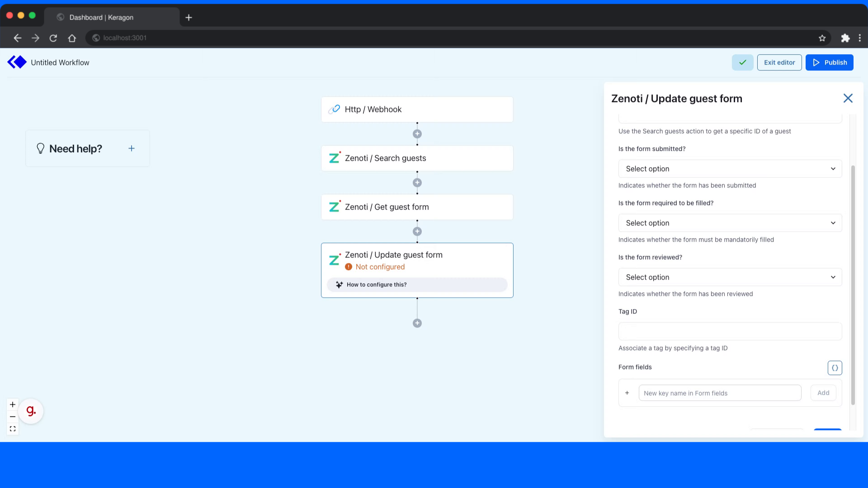Click the Zenoti icon on Get guest form
Screen dimensions: 868x488
(x=335, y=206)
